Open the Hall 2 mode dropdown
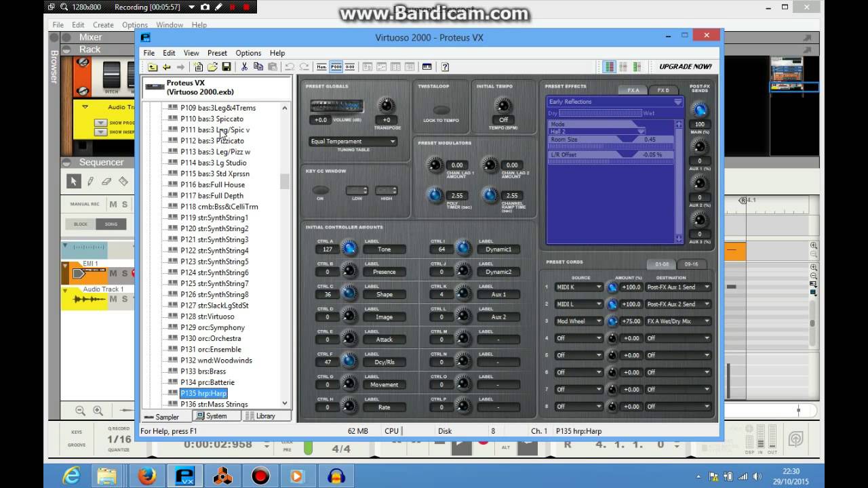The image size is (868, 488). tap(597, 131)
